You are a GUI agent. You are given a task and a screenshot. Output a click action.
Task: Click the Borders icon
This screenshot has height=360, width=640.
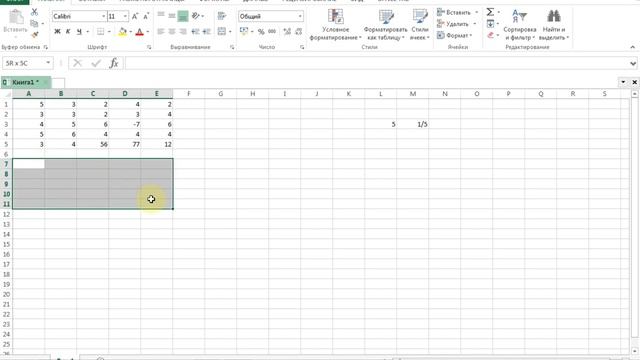pos(100,31)
